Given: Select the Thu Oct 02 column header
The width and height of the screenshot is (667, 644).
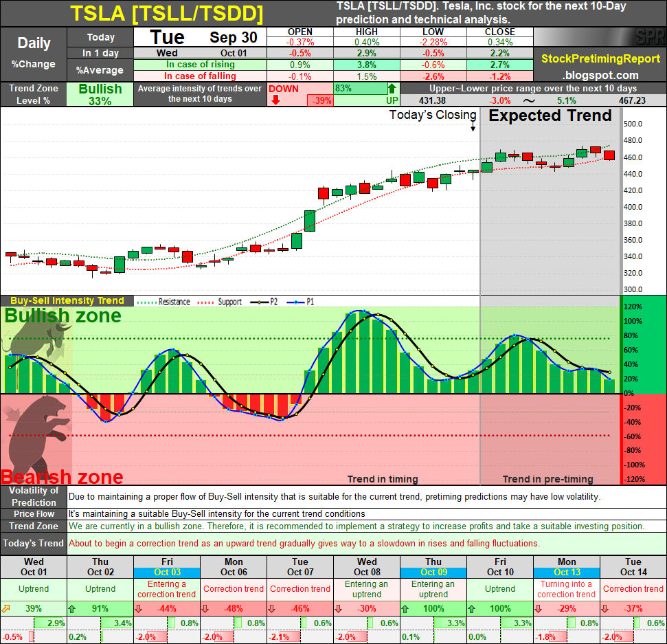Looking at the screenshot, I should click(x=100, y=567).
